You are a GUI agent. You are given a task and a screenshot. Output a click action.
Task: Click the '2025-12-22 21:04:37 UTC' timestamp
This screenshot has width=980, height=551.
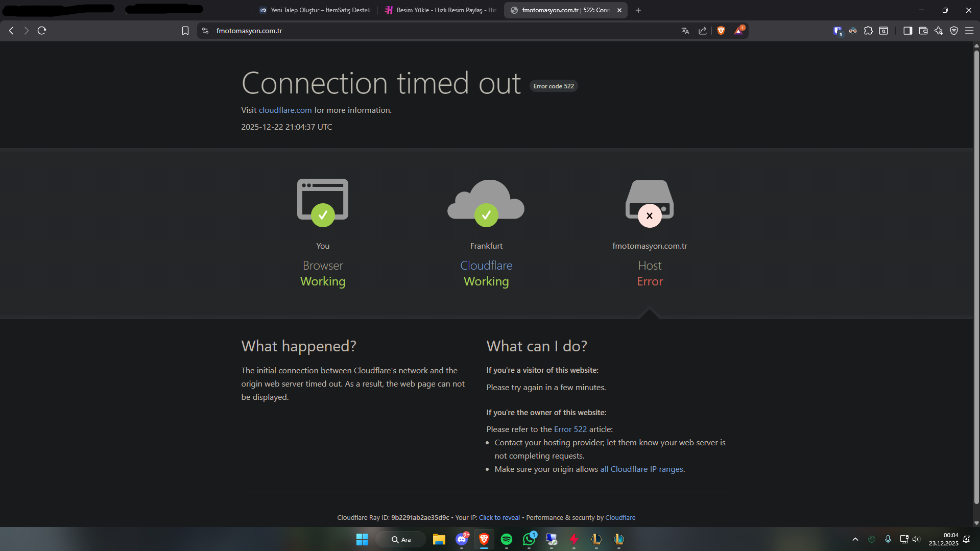pyautogui.click(x=286, y=127)
